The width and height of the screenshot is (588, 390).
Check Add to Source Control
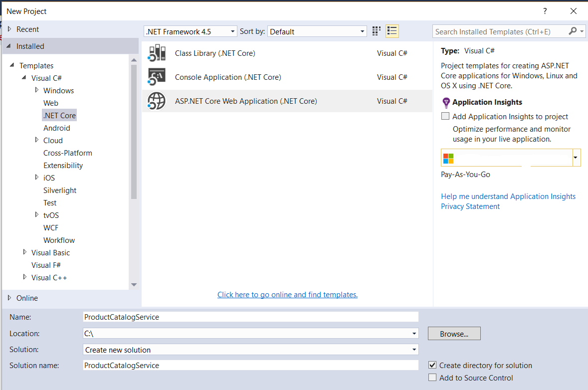point(432,378)
